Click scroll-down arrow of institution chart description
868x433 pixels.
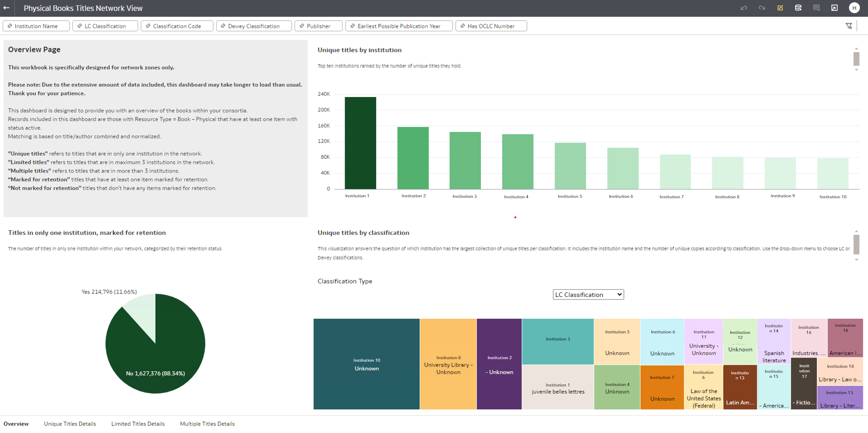[x=856, y=70]
